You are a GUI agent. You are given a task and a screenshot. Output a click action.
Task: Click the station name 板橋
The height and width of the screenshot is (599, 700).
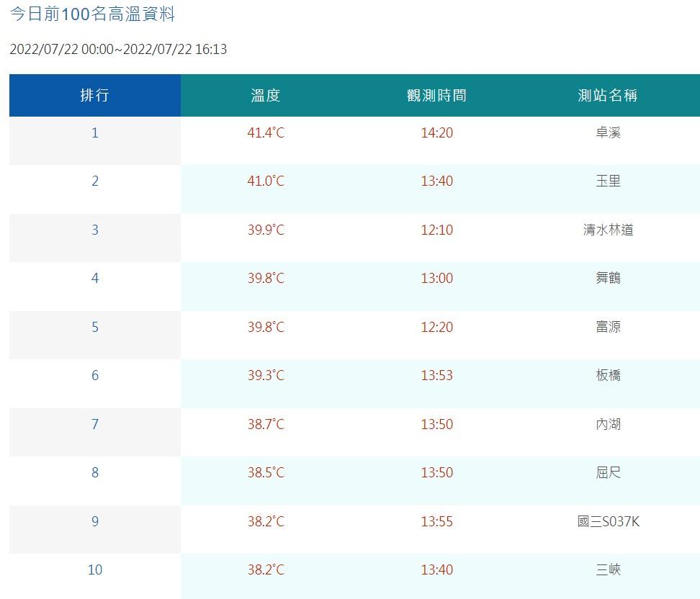[608, 375]
